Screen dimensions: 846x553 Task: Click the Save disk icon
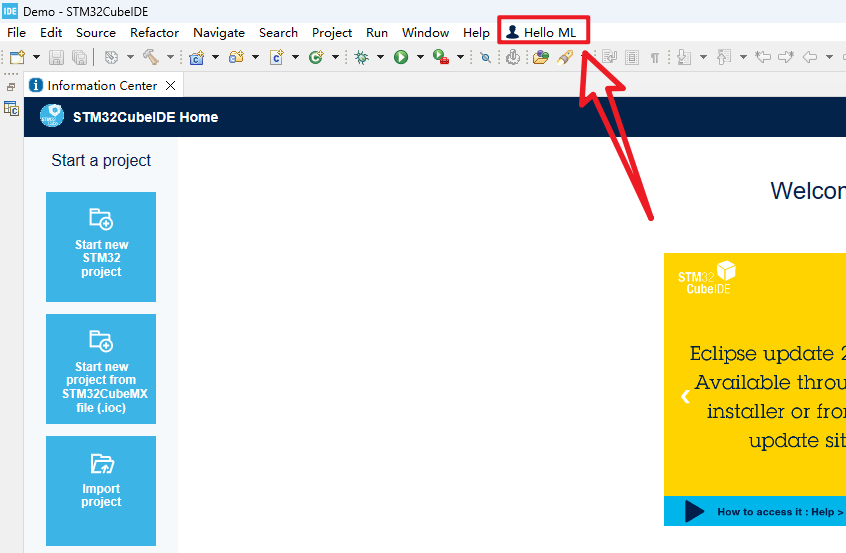pyautogui.click(x=57, y=57)
